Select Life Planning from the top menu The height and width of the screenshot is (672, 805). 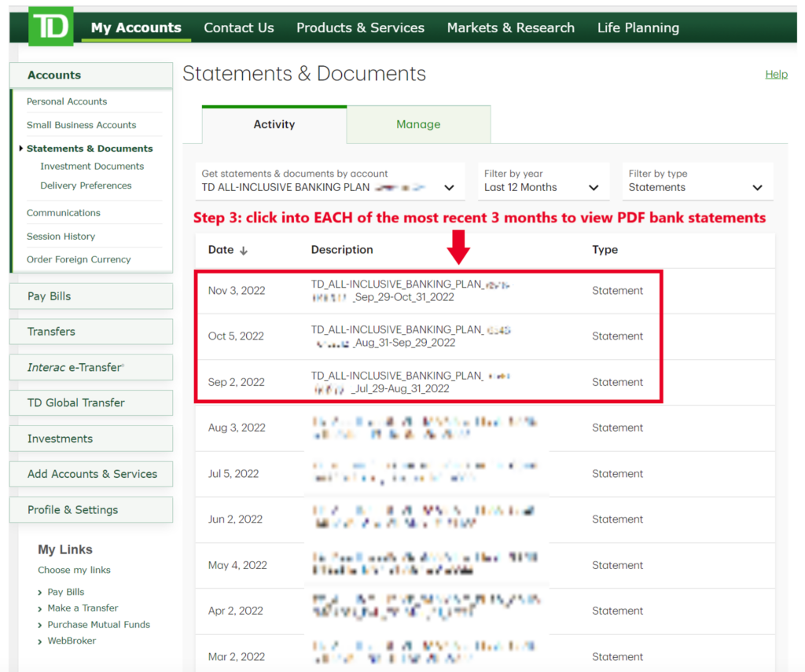click(x=638, y=28)
